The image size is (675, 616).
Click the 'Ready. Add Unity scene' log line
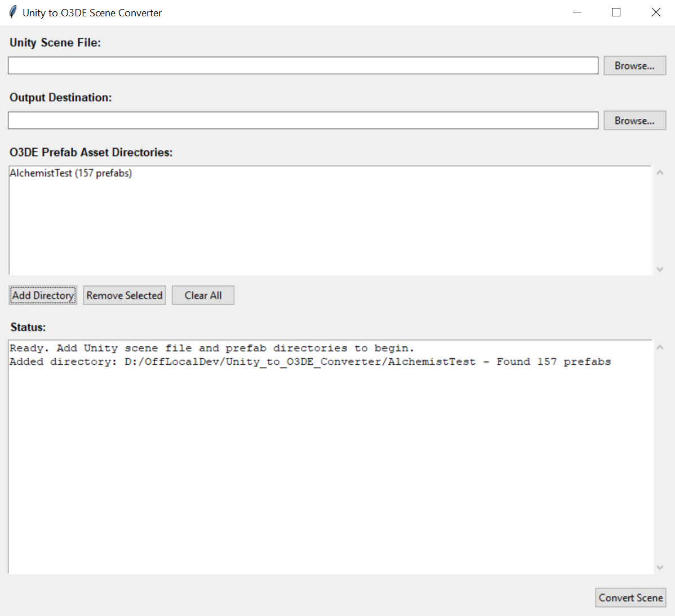(212, 348)
